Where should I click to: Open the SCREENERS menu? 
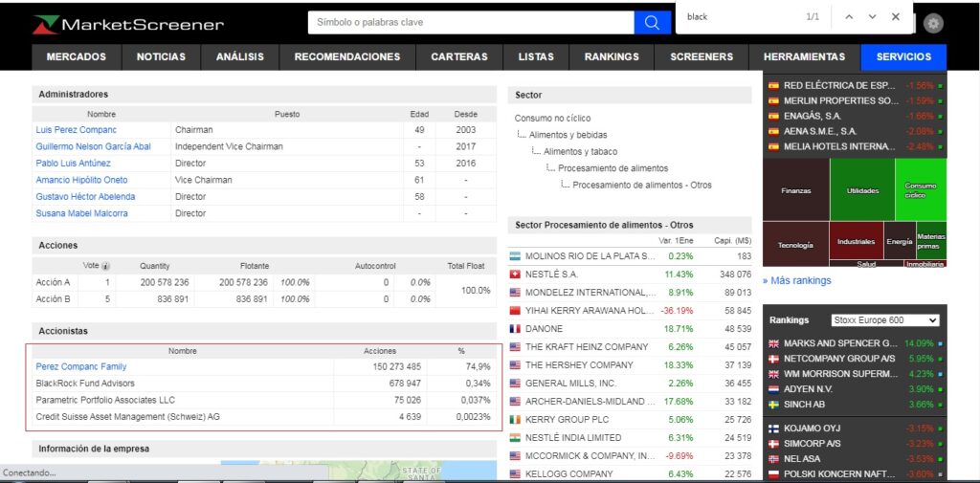pos(702,57)
